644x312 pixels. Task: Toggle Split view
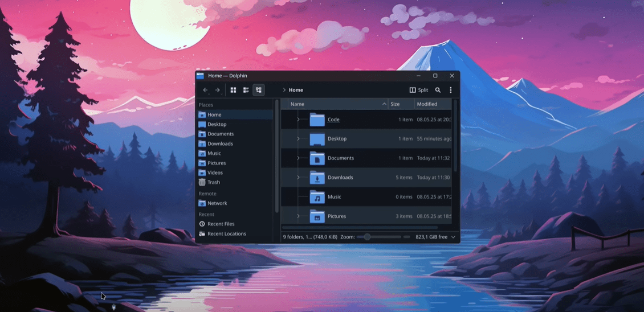point(419,90)
